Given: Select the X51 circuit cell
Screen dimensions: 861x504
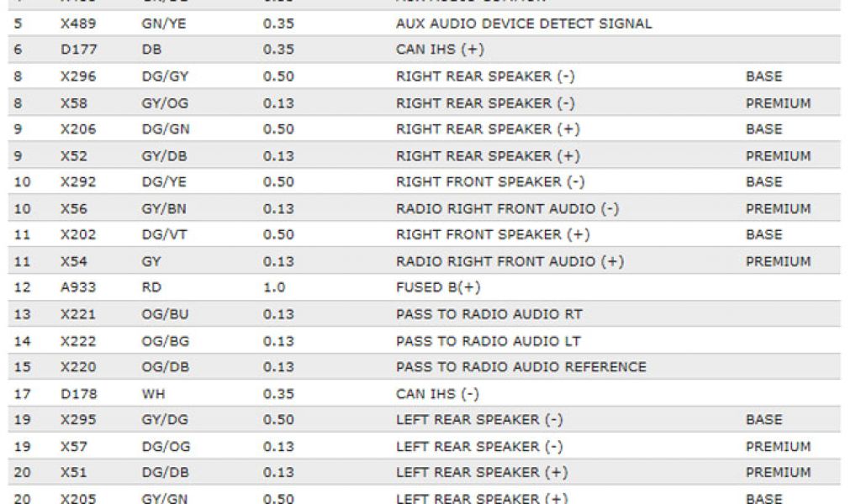Looking at the screenshot, I should [74, 472].
